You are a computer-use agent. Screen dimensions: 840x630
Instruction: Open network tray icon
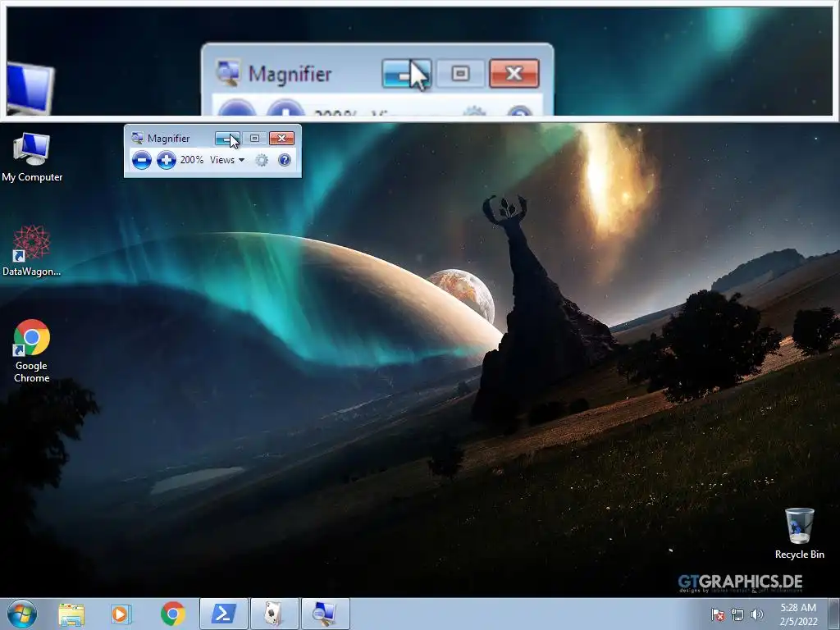pos(737,614)
